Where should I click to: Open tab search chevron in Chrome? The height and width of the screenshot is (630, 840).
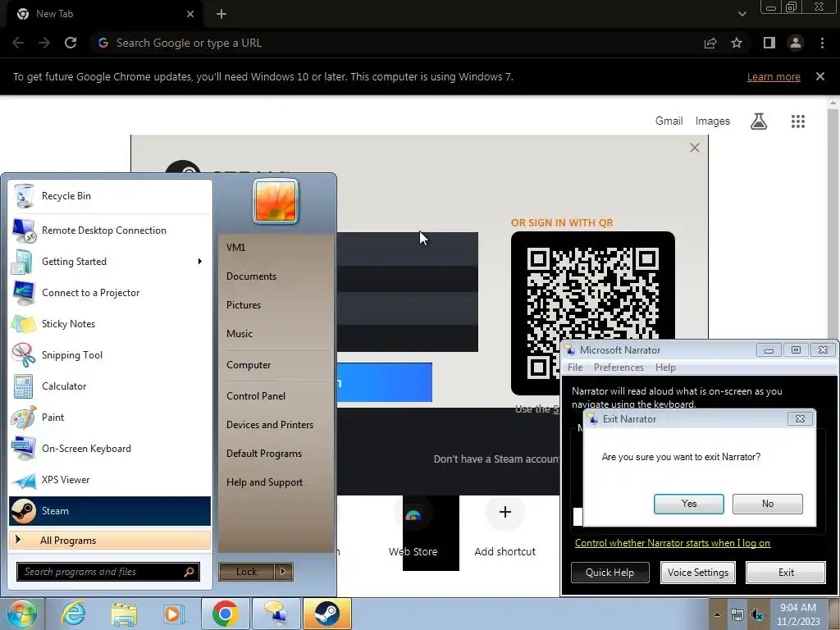click(742, 14)
